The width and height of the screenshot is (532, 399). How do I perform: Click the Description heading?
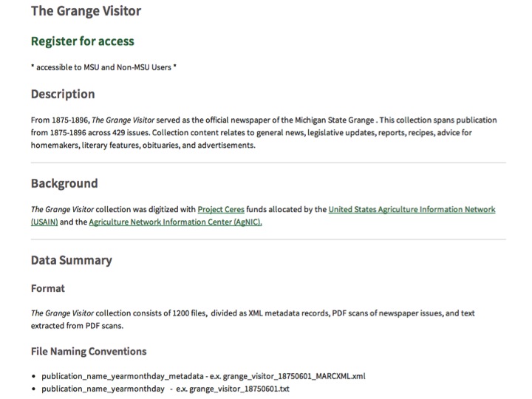(63, 94)
